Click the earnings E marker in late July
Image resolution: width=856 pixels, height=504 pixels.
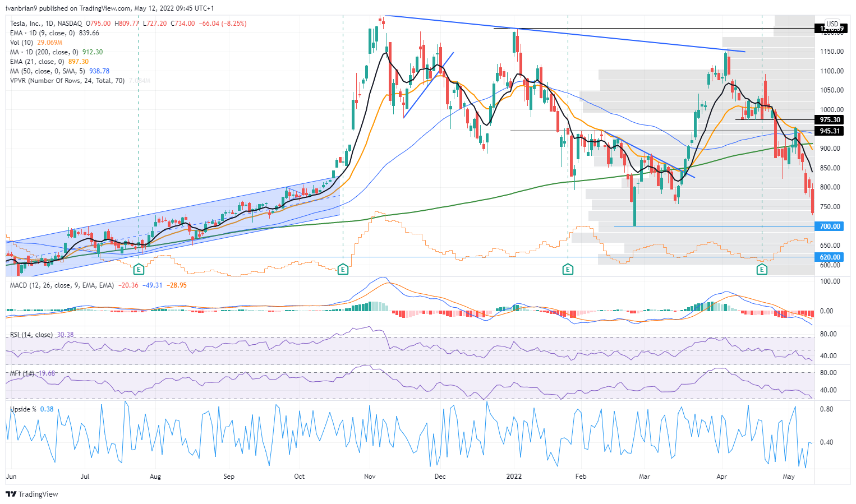point(139,270)
